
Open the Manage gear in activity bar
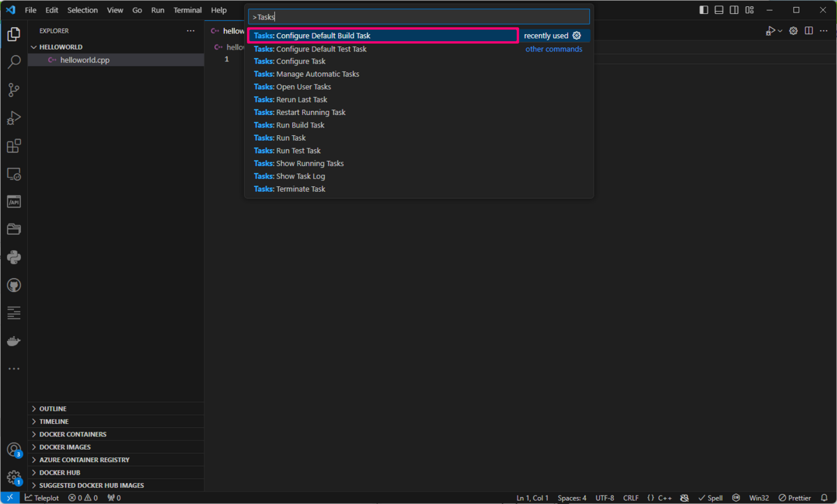click(x=14, y=478)
